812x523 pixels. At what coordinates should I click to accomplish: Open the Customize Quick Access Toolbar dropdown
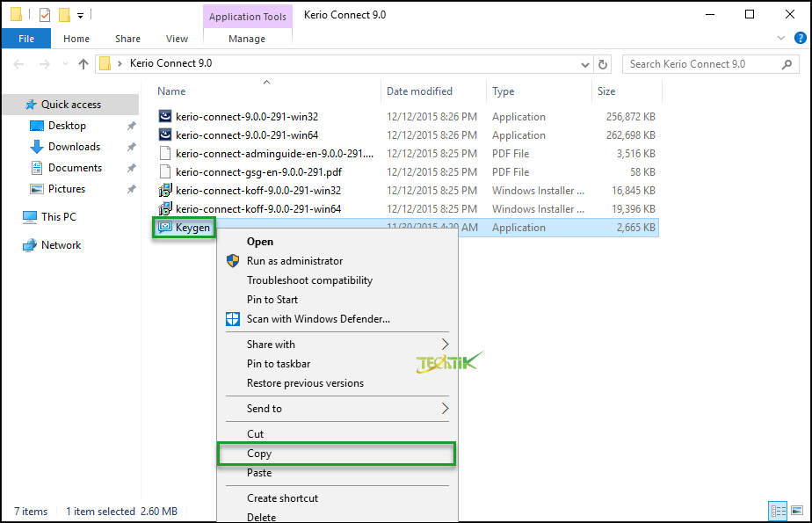coord(80,16)
